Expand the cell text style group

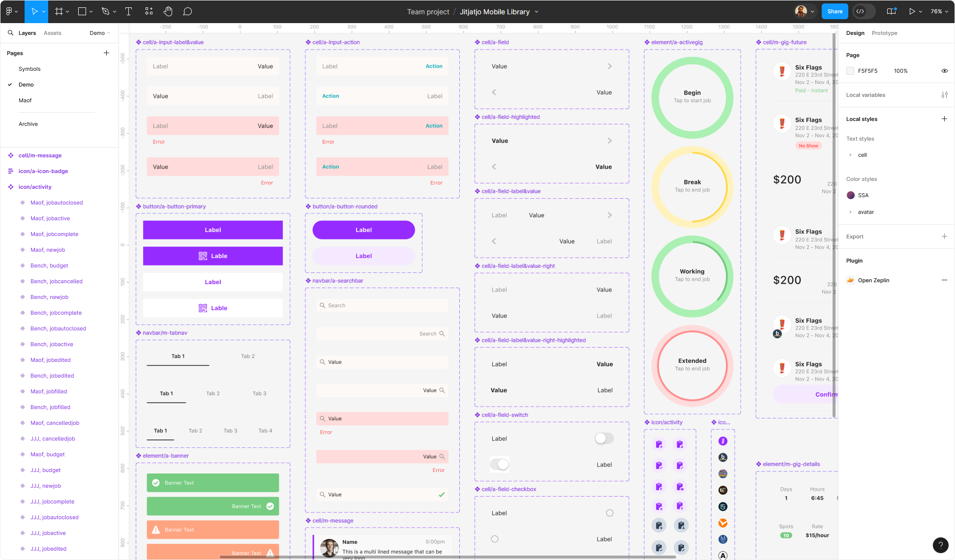[x=850, y=155]
